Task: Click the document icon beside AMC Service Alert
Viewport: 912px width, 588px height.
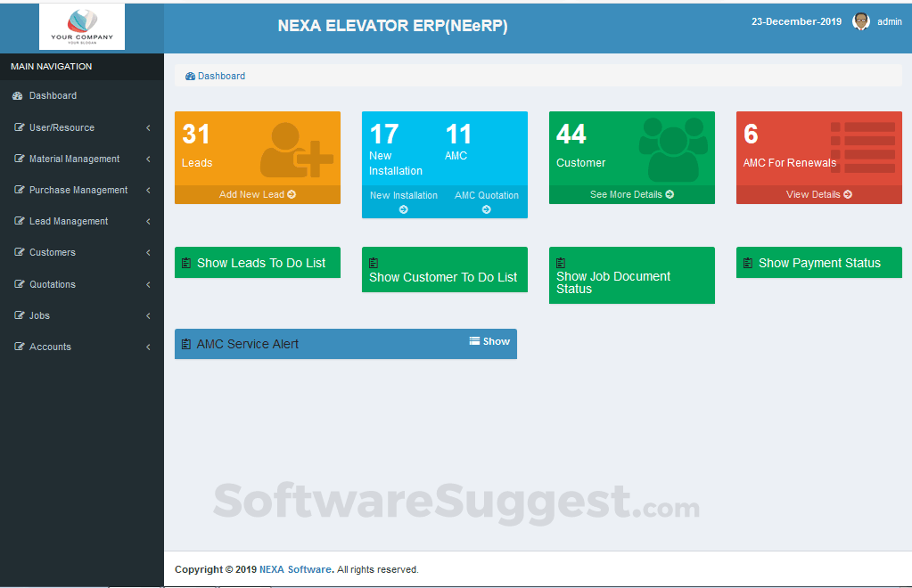Action: [x=187, y=343]
